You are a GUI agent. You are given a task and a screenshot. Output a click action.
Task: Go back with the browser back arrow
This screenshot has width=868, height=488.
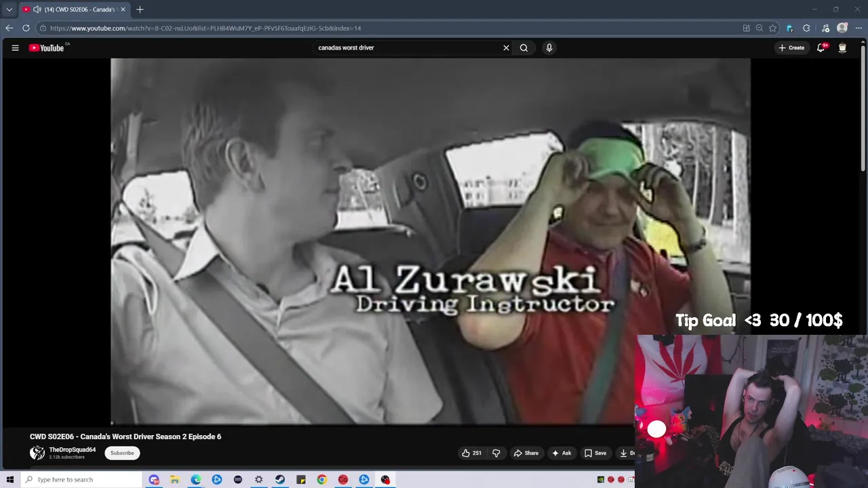pos(9,28)
